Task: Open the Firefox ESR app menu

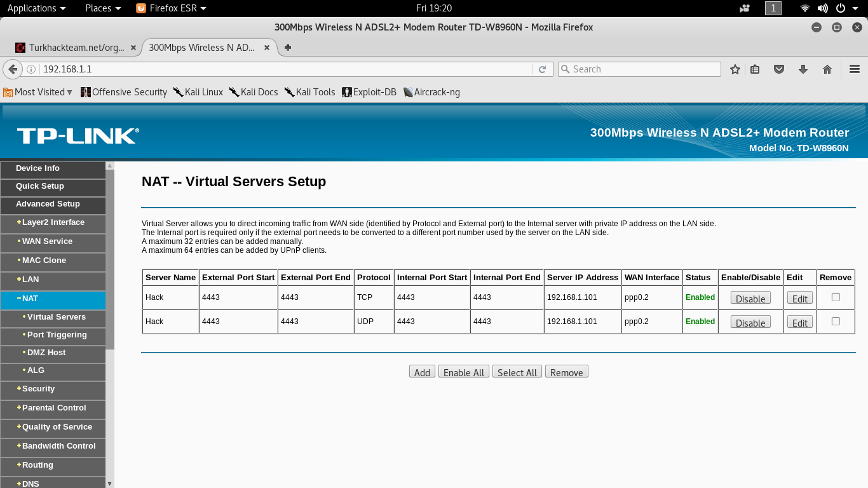Action: [172, 8]
